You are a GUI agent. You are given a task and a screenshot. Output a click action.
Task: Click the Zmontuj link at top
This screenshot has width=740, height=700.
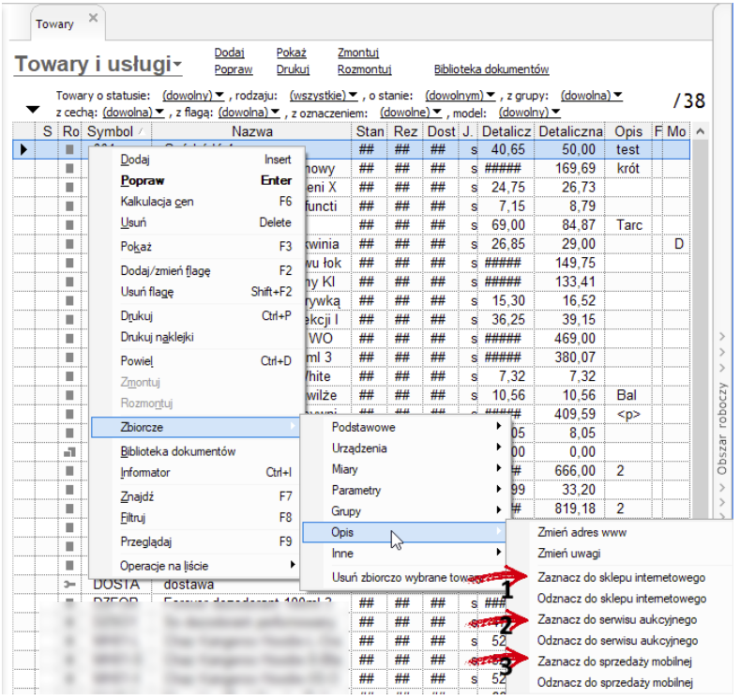tap(358, 53)
